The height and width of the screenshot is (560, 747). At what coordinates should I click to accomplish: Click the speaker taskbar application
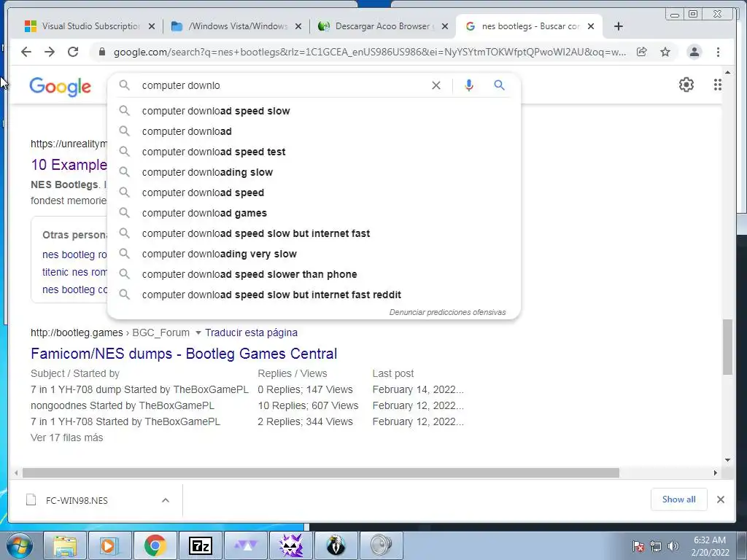click(x=381, y=545)
